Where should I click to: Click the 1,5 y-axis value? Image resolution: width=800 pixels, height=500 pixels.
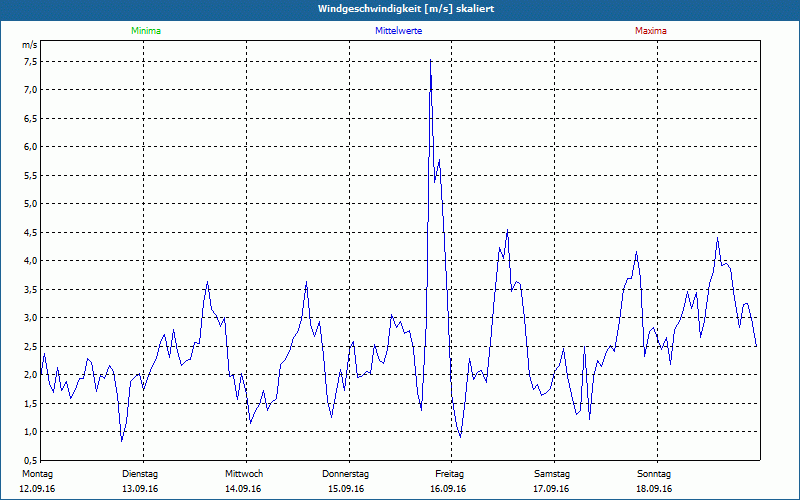click(31, 404)
